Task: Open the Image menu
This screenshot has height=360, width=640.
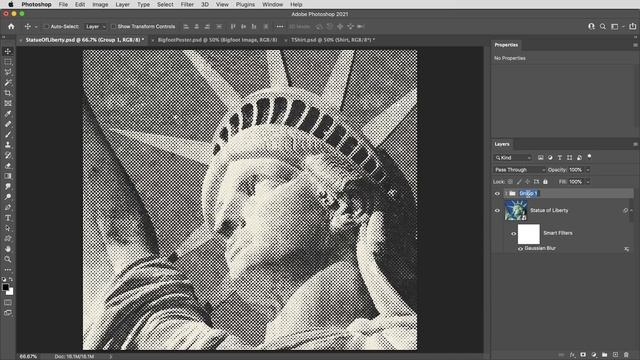Action: tap(100, 4)
